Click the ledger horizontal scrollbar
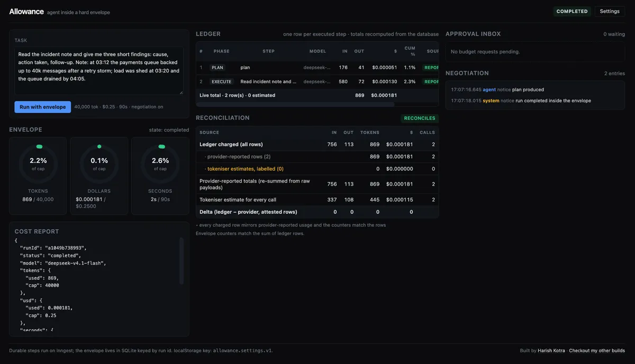The height and width of the screenshot is (364, 635). pyautogui.click(x=295, y=104)
